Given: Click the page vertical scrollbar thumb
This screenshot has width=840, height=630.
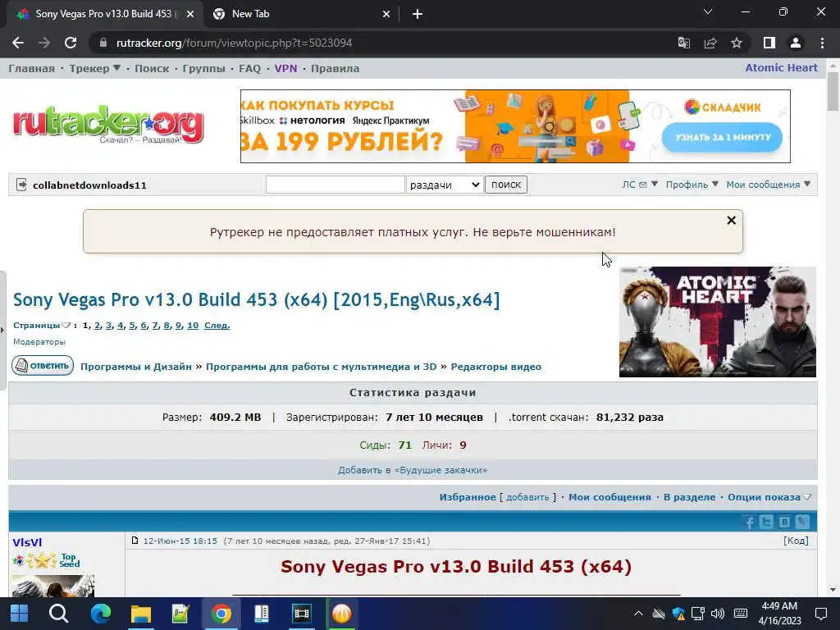Looking at the screenshot, I should click(x=833, y=92).
